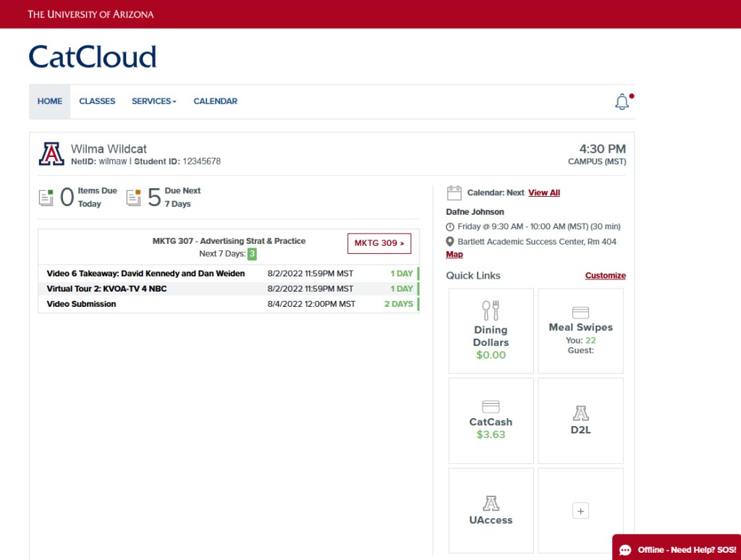The image size is (741, 560).
Task: Open the notifications bell icon
Action: click(622, 102)
